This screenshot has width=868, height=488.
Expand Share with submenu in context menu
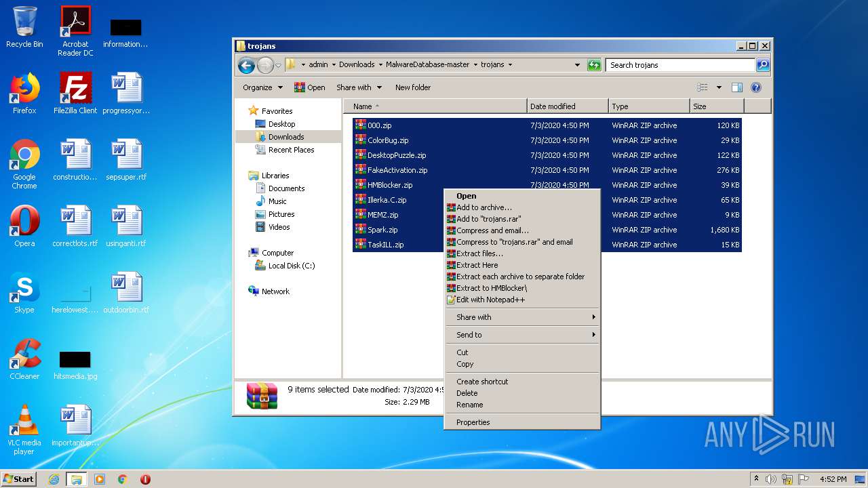tap(522, 317)
